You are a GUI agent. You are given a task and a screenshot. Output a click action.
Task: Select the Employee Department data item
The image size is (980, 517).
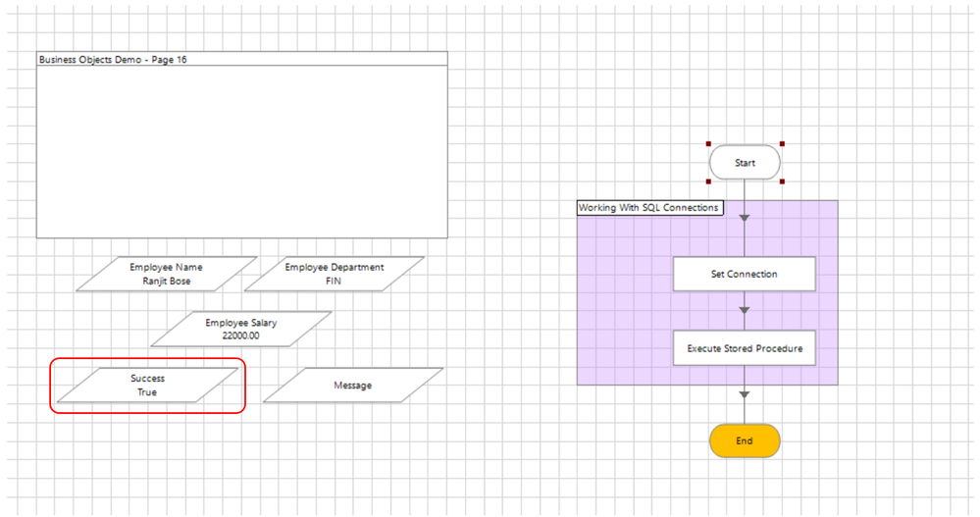pos(335,274)
